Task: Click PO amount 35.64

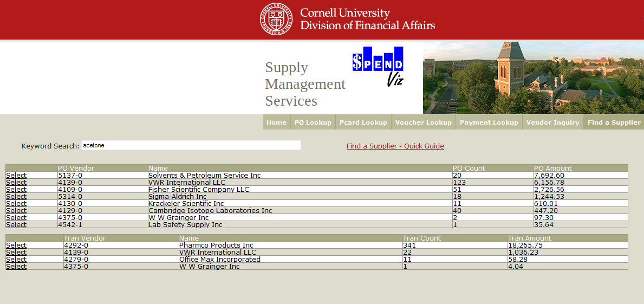Action: pos(544,224)
